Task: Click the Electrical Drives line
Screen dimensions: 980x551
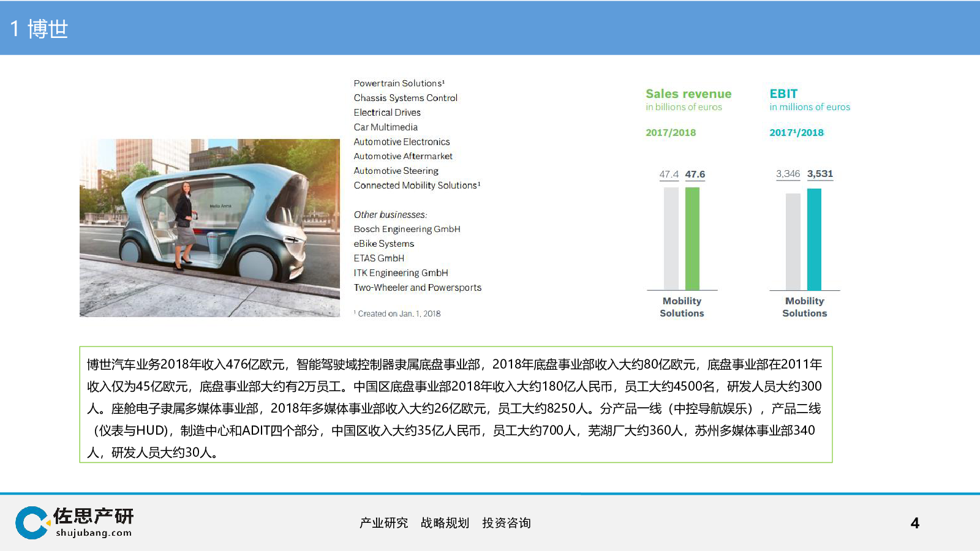Action: click(x=387, y=113)
